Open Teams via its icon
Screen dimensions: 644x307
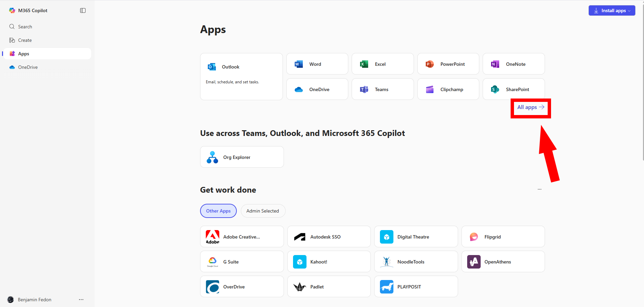pyautogui.click(x=364, y=89)
